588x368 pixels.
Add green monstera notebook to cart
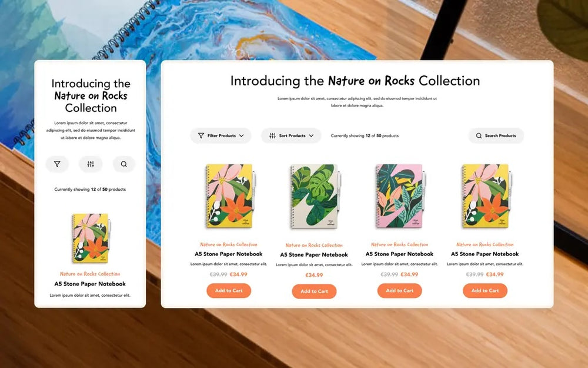(x=314, y=291)
